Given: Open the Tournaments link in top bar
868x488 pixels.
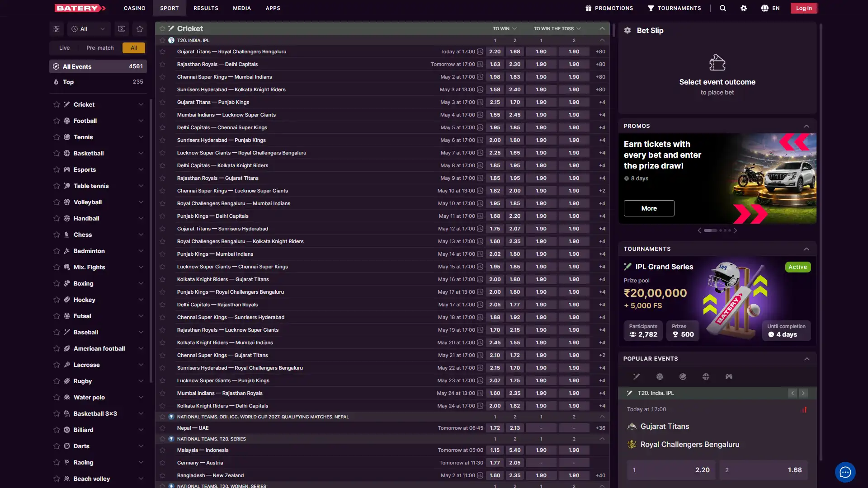Looking at the screenshot, I should [675, 8].
